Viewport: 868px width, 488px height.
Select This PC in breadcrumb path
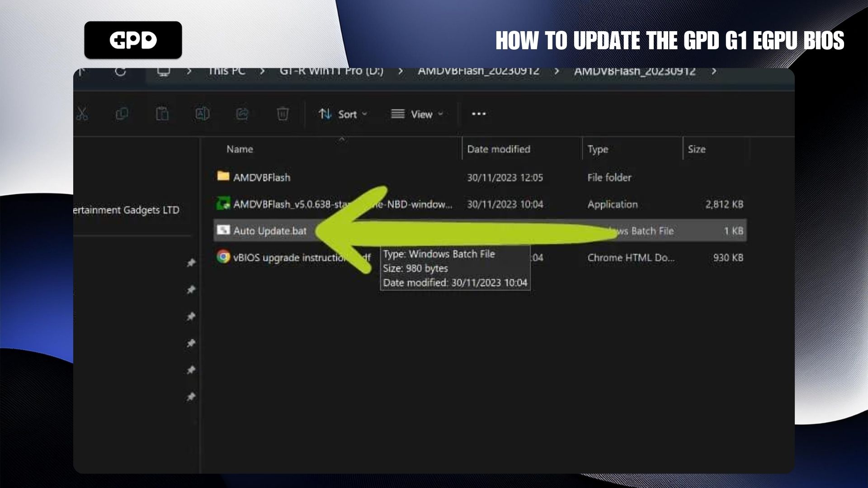(x=226, y=72)
